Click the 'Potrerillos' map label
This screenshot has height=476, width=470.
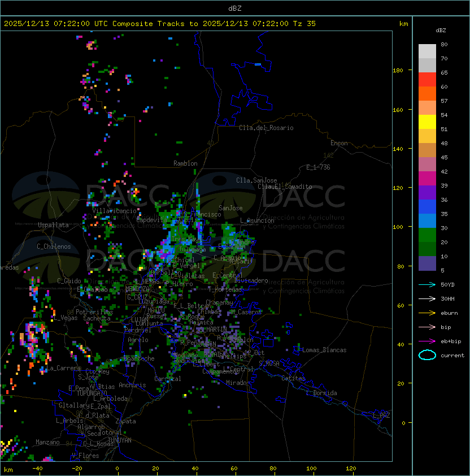tap(94, 312)
